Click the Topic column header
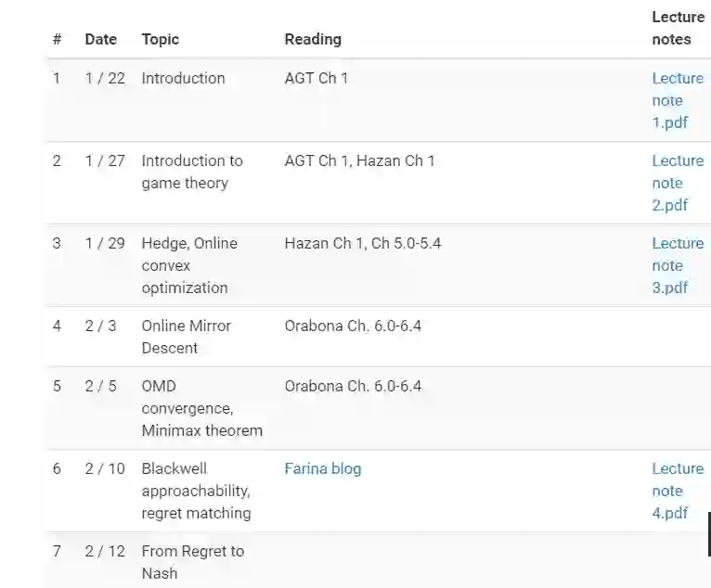 click(160, 39)
